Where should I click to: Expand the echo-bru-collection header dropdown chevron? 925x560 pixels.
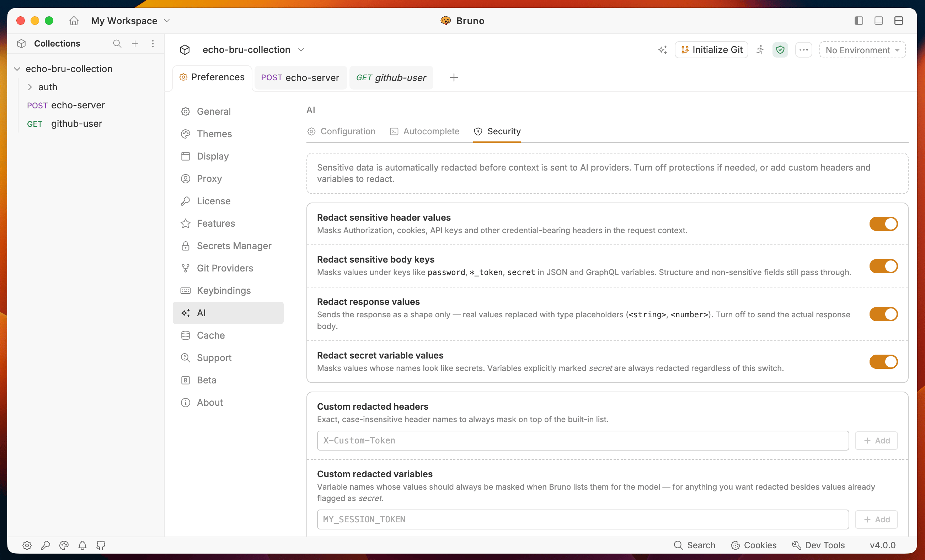click(x=301, y=50)
